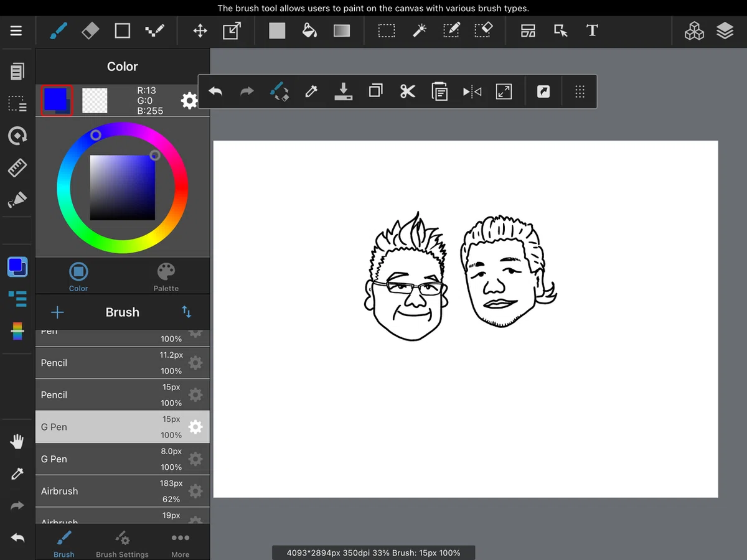Click the Save icon in floating bar
747x560 pixels.
click(343, 92)
